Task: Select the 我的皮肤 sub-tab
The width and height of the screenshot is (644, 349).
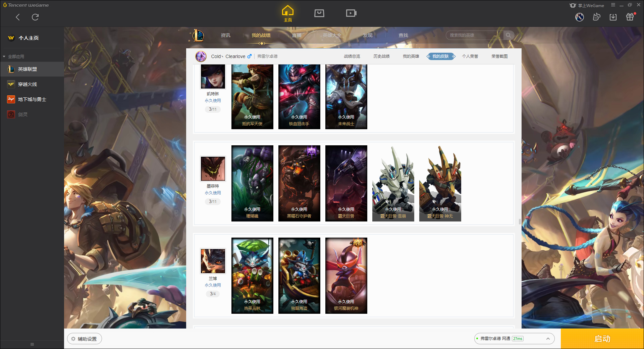Action: pos(440,56)
